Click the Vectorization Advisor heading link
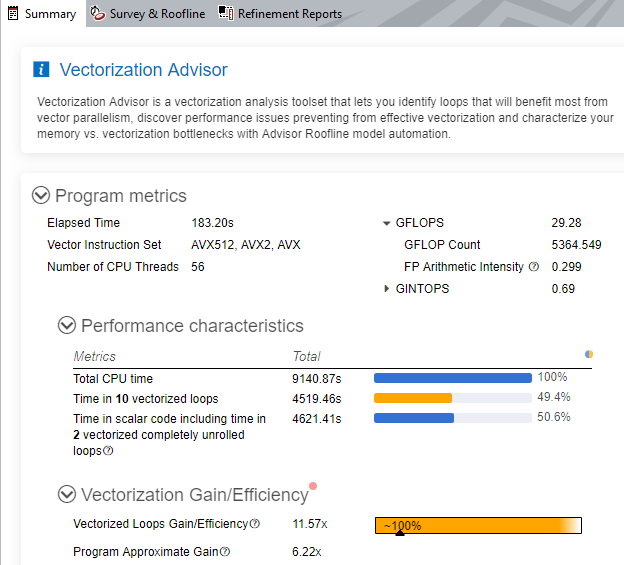This screenshot has width=624, height=565. tap(143, 70)
